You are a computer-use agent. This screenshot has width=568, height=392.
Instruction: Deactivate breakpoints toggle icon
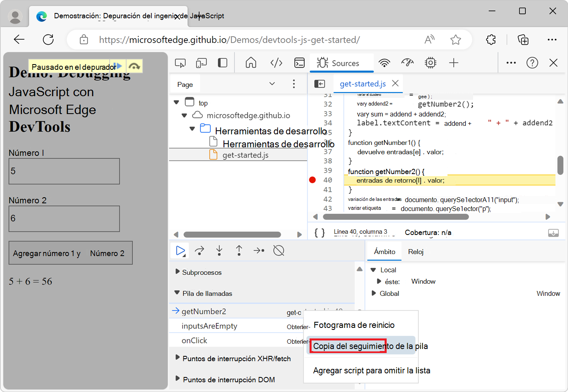(279, 251)
